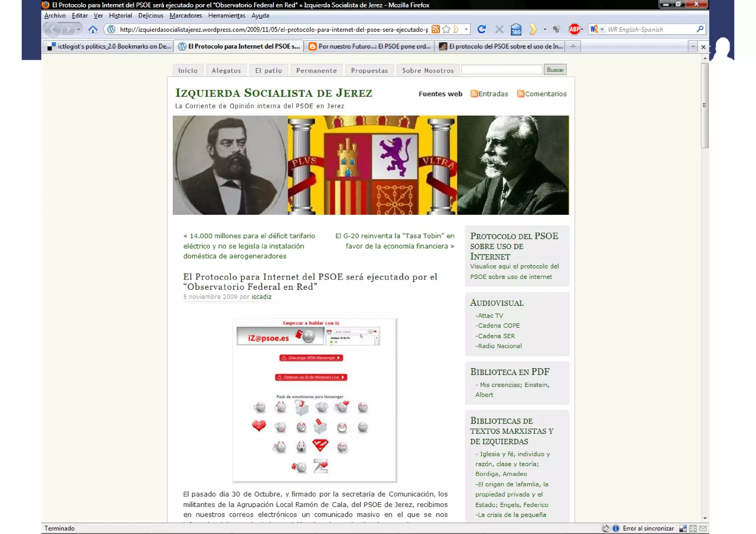Image resolution: width=756 pixels, height=534 pixels.
Task: Open previous post about 14.000 millones déficit tarifario
Action: [249, 246]
